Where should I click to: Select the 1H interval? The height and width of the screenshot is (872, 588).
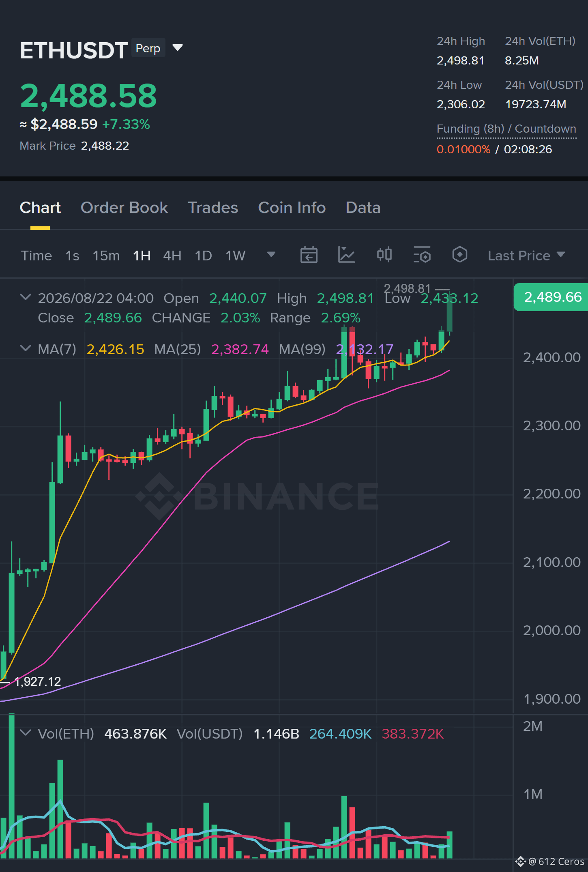tap(142, 256)
